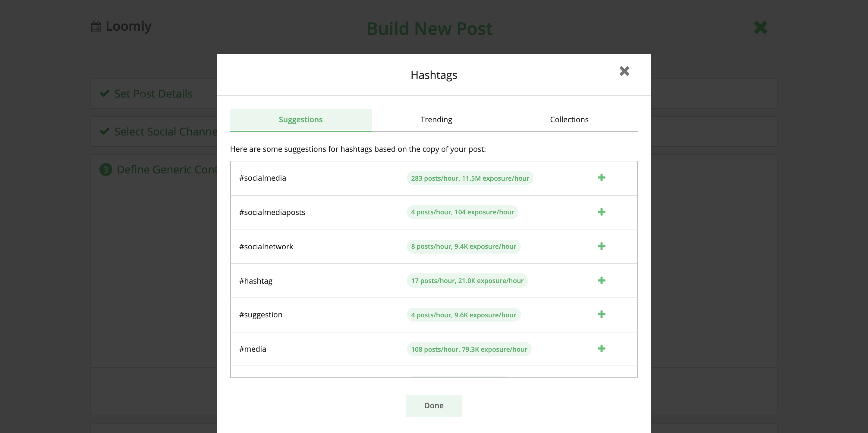Viewport: 868px width, 433px height.
Task: Add #media using its plus icon
Action: pyautogui.click(x=602, y=349)
